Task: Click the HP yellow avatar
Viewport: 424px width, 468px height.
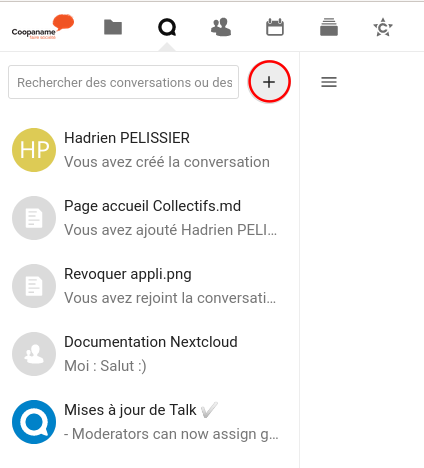Action: tap(34, 150)
